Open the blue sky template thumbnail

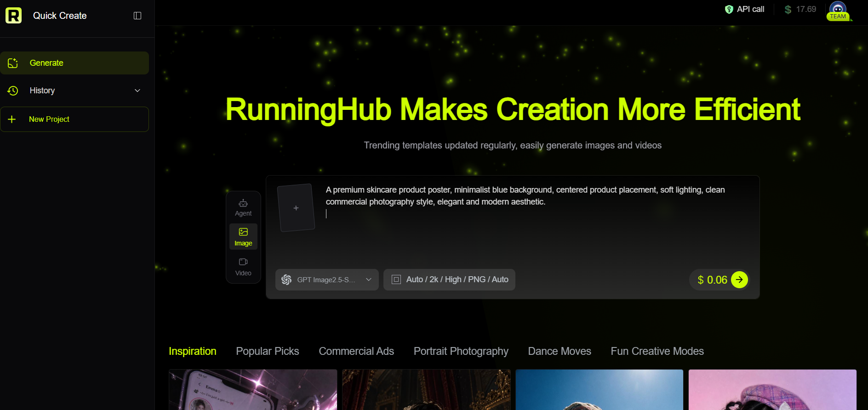600,390
